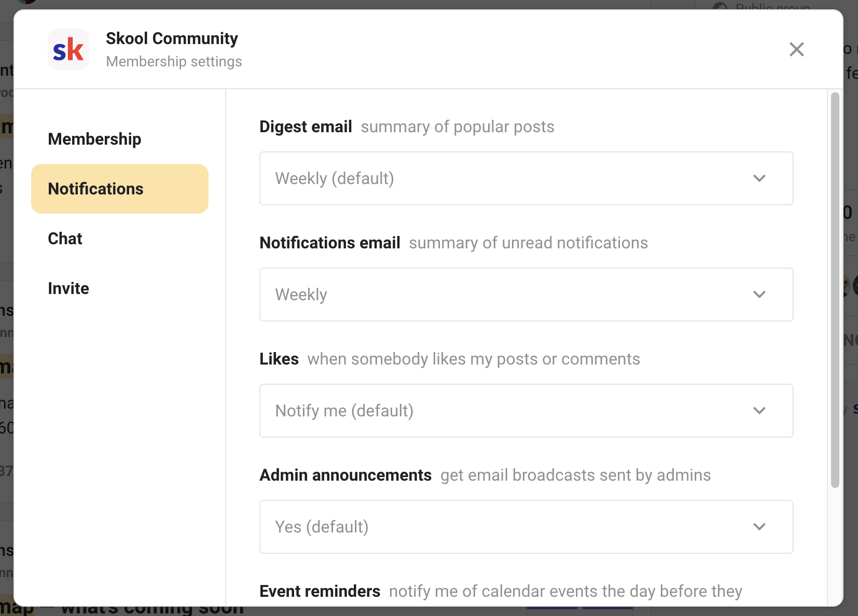Click the 'Membership settings' subtitle
The height and width of the screenshot is (616, 858).
[x=174, y=61]
